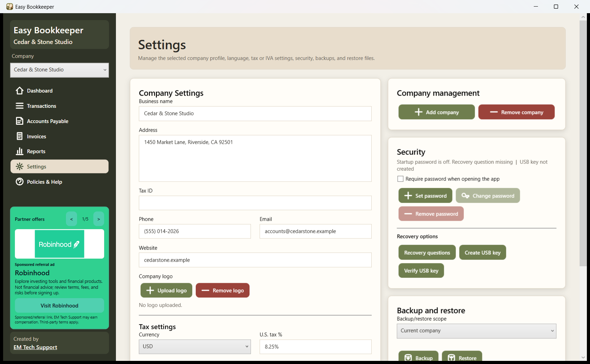Click the Settings gear icon

pos(20,166)
